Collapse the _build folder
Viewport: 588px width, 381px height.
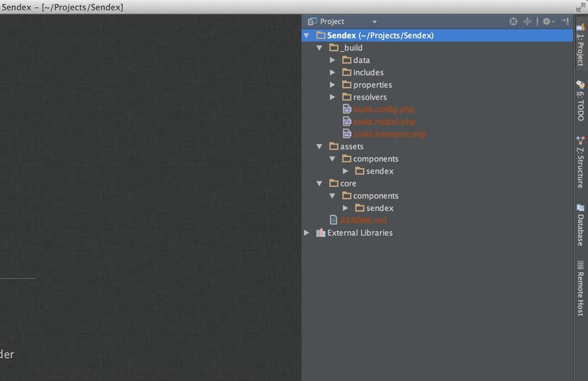(320, 48)
